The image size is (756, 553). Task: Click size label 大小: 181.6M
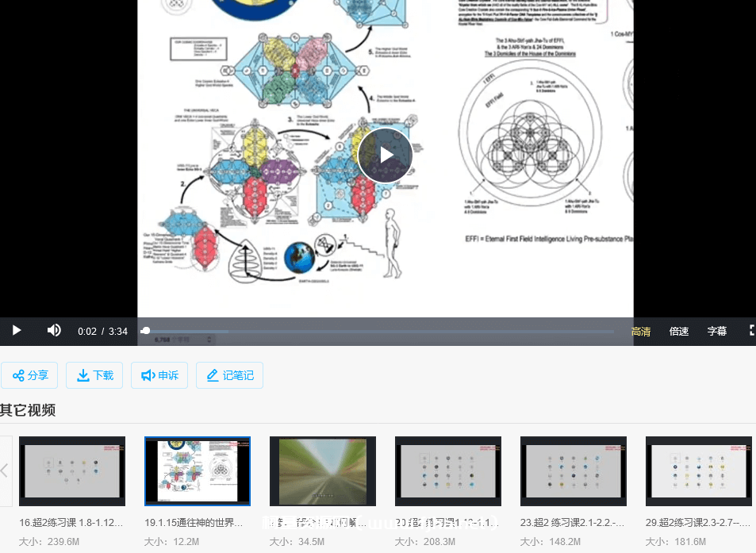[676, 542]
